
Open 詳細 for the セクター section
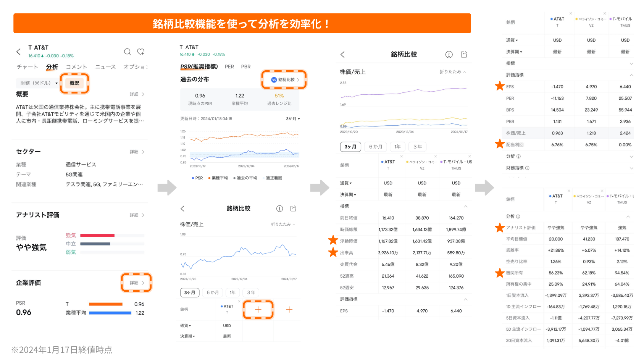[137, 152]
